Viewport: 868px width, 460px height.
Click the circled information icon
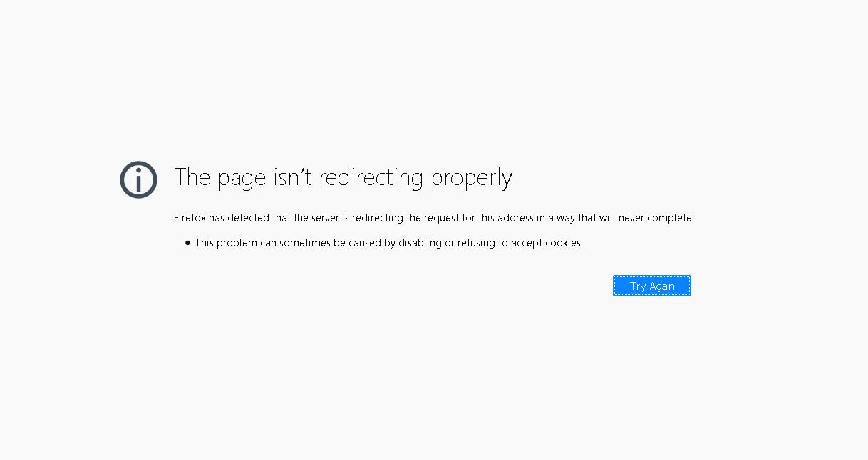point(138,179)
